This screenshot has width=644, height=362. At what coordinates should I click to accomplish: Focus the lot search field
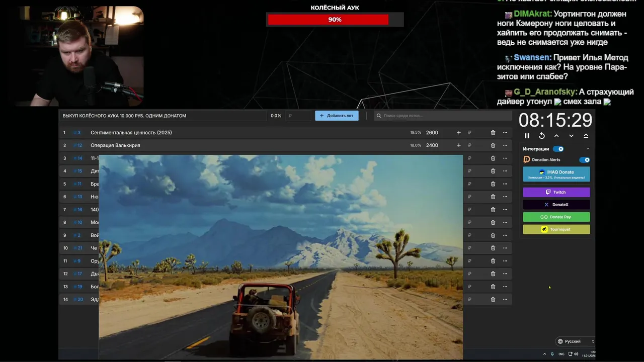[443, 116]
